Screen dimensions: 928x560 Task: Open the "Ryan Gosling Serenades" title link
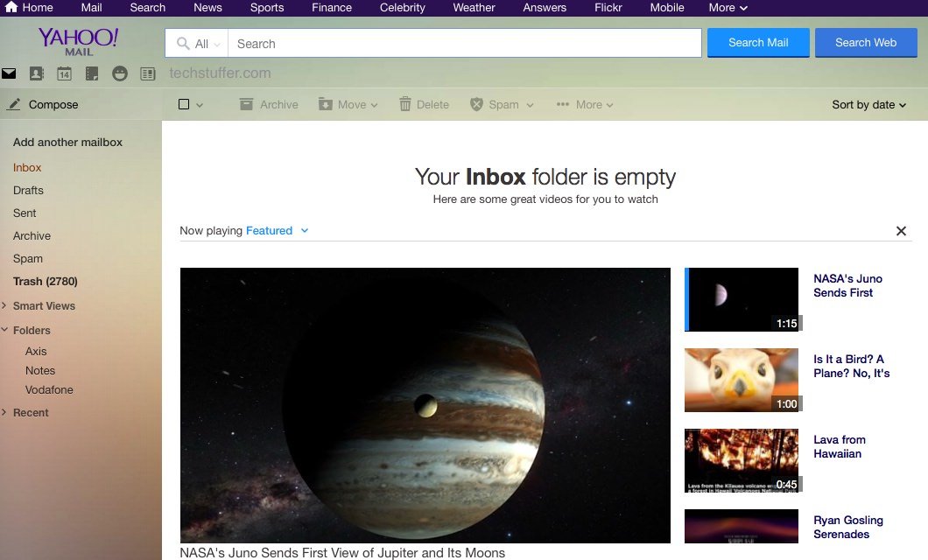click(x=848, y=527)
